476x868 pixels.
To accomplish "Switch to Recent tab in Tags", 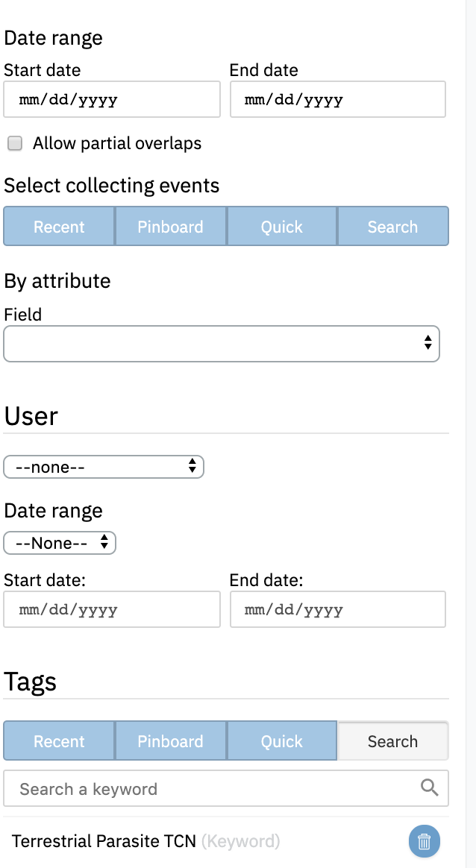I will [59, 741].
